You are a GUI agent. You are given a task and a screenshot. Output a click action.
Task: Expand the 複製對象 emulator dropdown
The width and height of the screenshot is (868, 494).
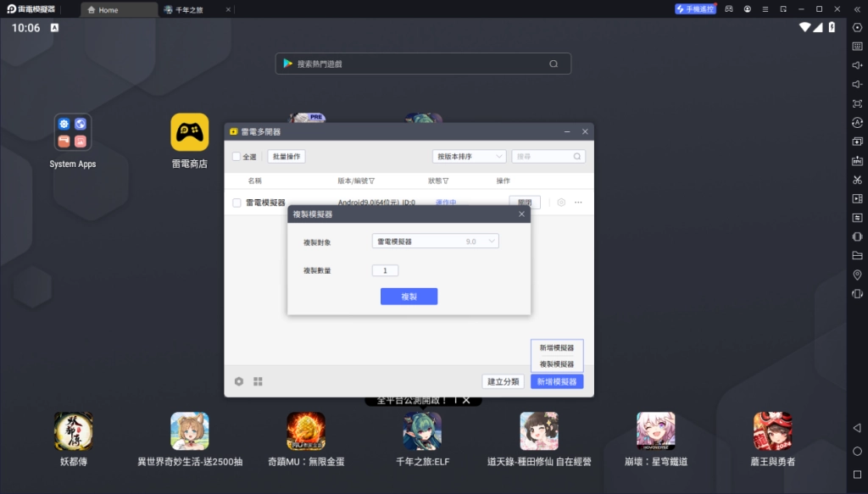tap(435, 241)
